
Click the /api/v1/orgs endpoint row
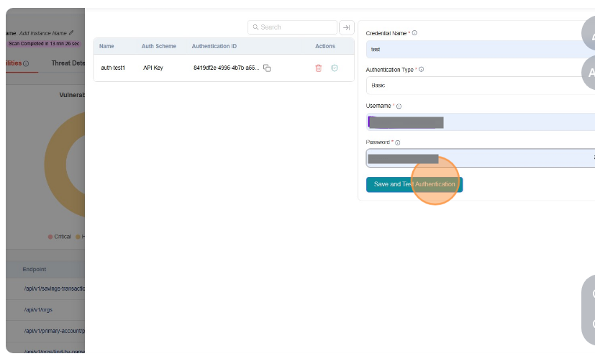(38, 310)
